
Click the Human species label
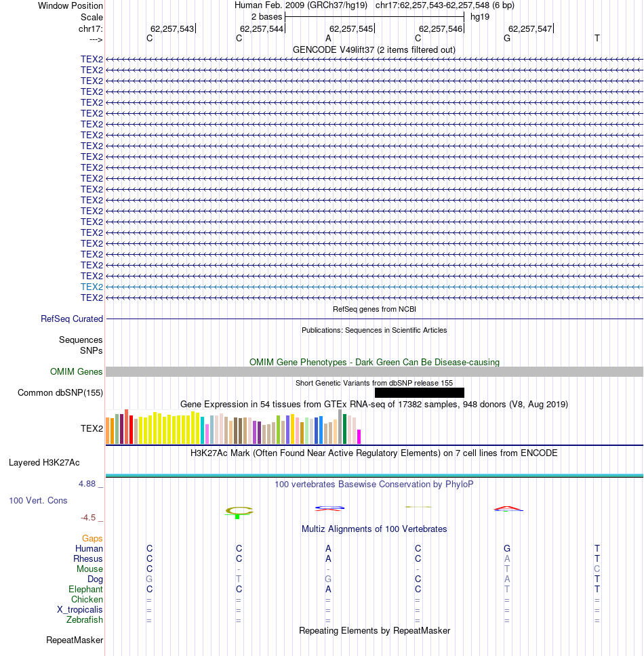click(89, 548)
